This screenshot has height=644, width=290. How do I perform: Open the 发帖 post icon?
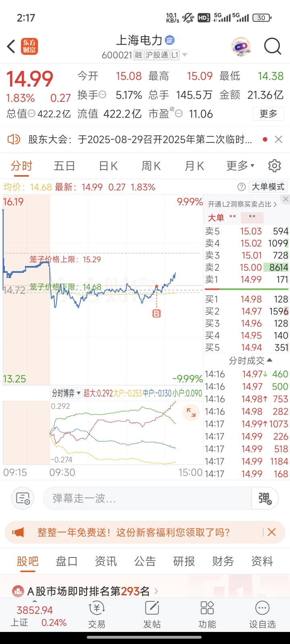[x=152, y=615]
